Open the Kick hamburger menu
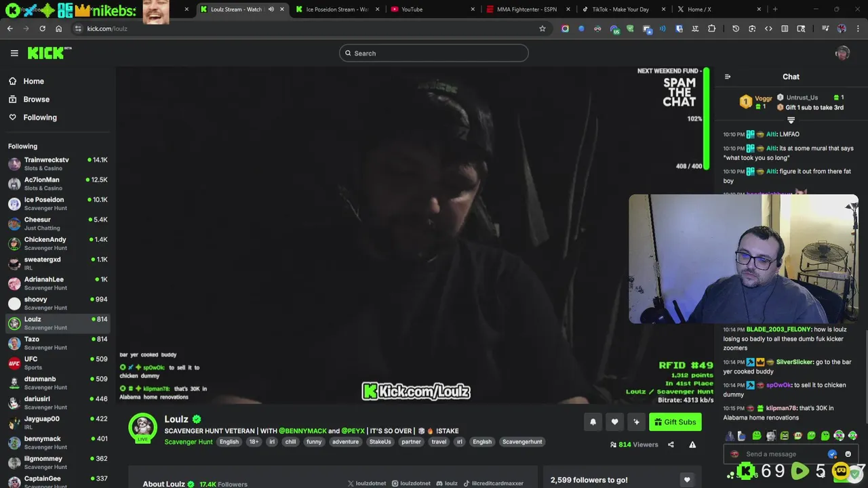The image size is (868, 488). [14, 53]
